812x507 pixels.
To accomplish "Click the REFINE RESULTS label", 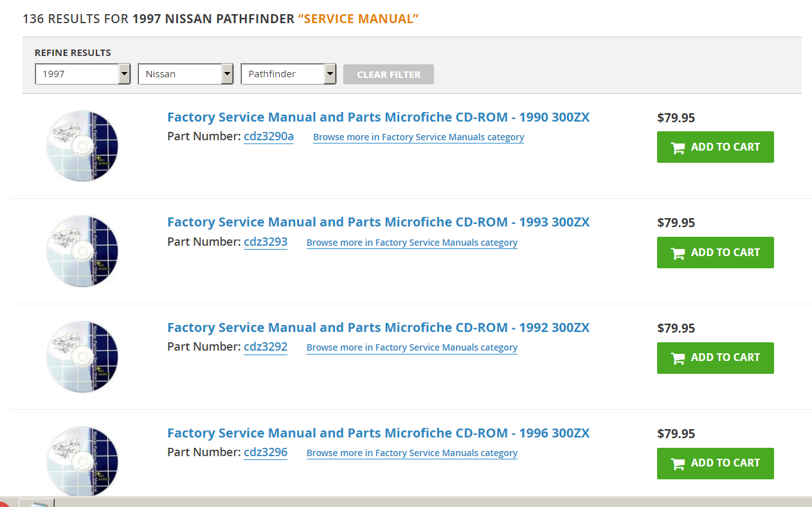I will pyautogui.click(x=73, y=53).
